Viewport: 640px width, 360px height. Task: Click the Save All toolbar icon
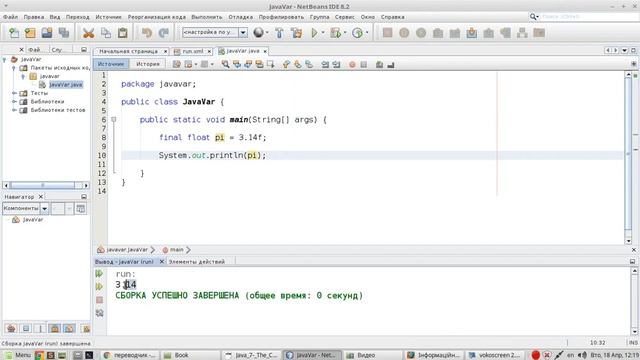point(64,33)
